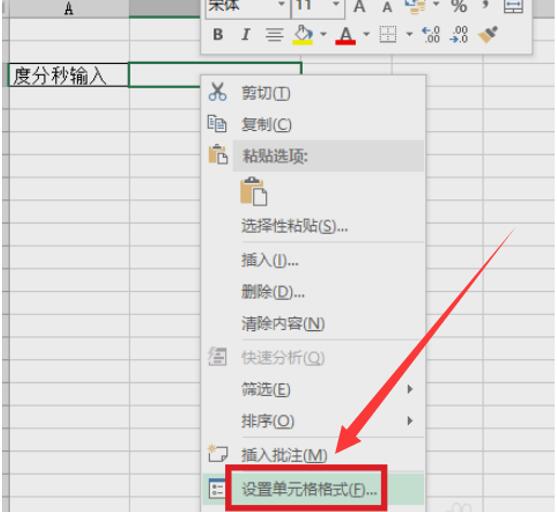This screenshot has width=557, height=512.
Task: Click the format painter brush
Action: pos(488,34)
